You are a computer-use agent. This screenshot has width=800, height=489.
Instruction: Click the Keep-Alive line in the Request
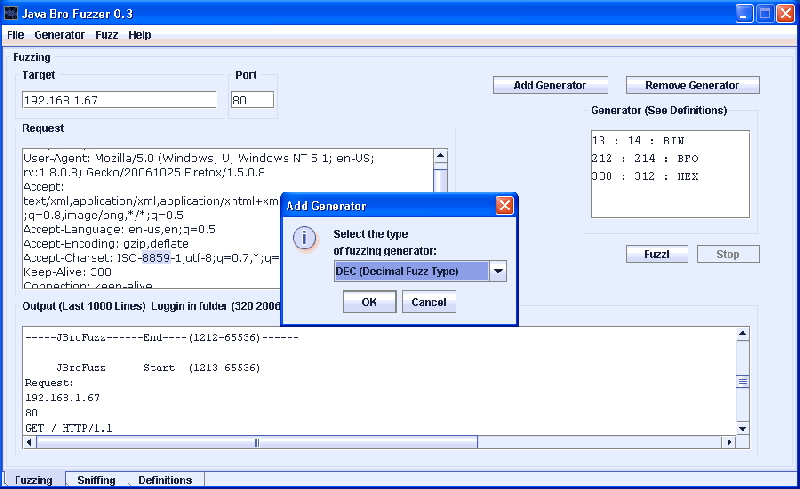pos(67,272)
